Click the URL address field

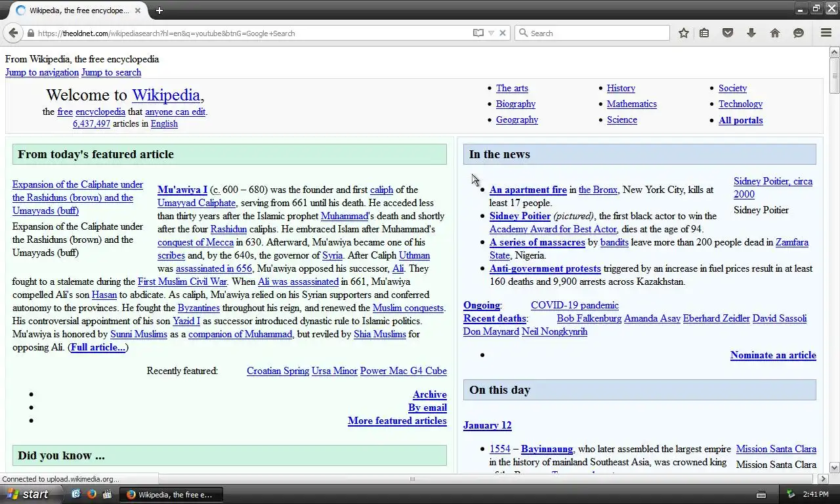click(253, 33)
